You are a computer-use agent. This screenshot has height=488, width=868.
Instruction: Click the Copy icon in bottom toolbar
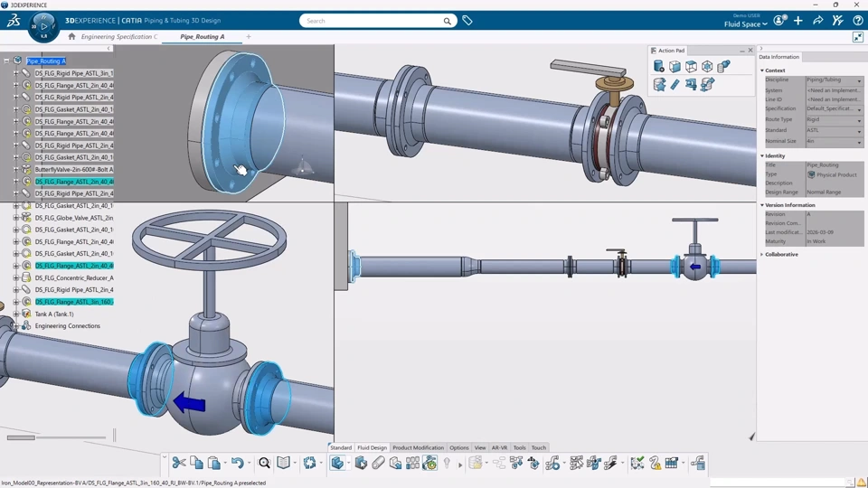pos(196,463)
